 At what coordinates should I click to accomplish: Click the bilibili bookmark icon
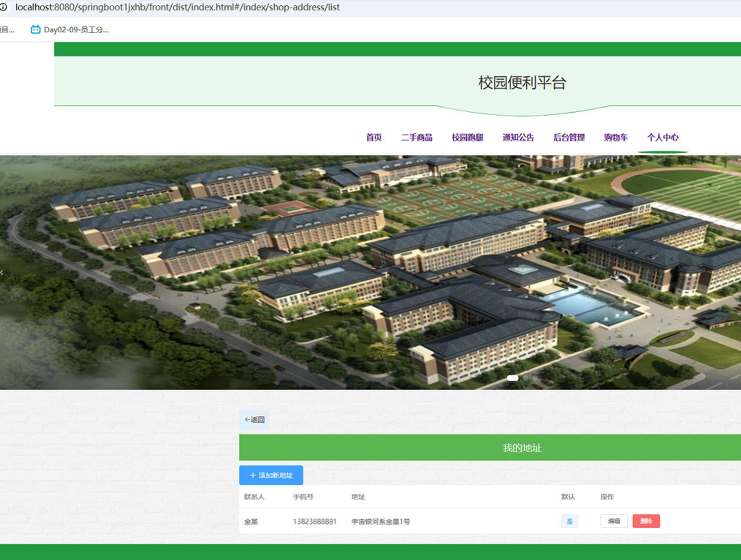pyautogui.click(x=36, y=30)
